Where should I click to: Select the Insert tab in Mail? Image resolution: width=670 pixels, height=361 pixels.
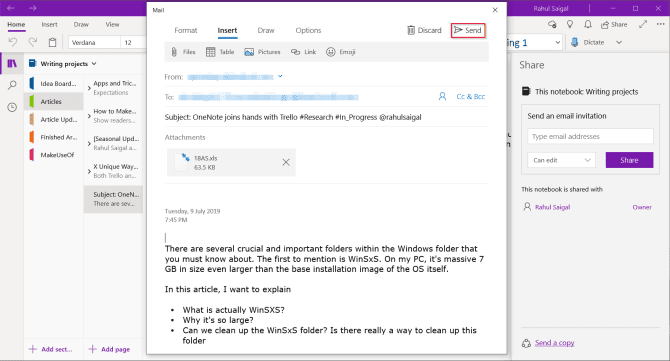(227, 30)
